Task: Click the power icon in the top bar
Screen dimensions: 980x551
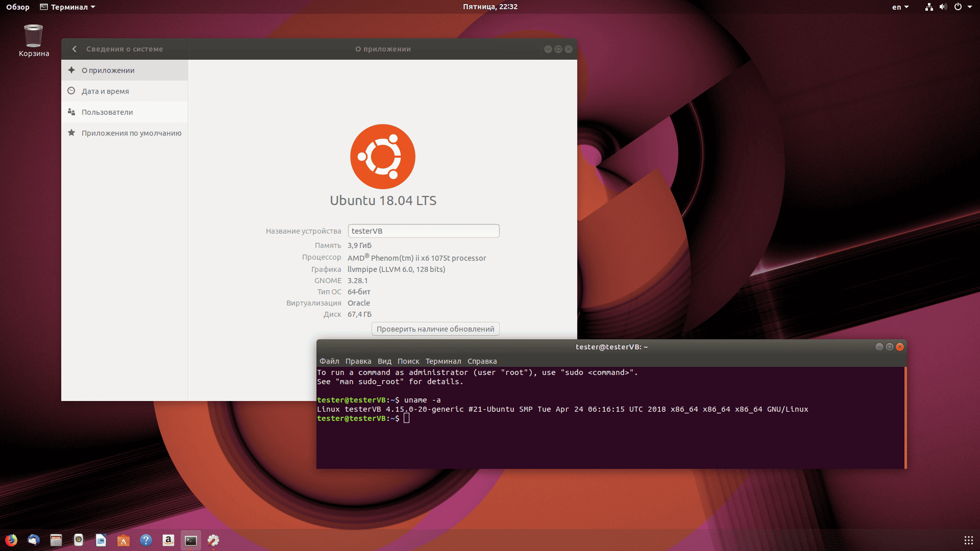Action: pyautogui.click(x=958, y=7)
